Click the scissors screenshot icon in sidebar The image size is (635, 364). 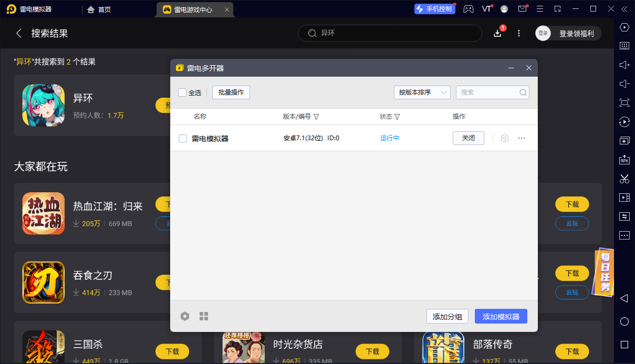[624, 179]
